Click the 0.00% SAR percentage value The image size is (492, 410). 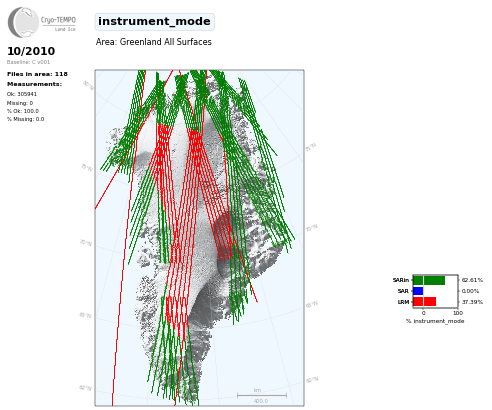click(470, 291)
